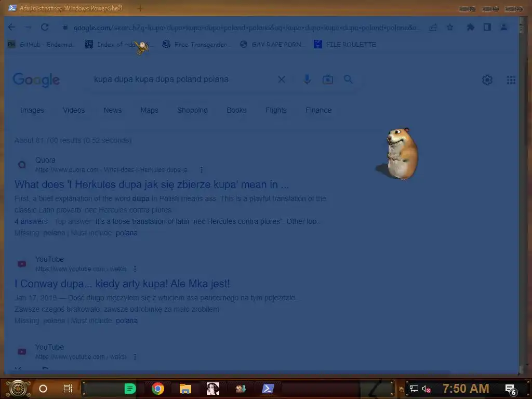Open the green notes app on taskbar
This screenshot has width=532, height=399.
130,389
